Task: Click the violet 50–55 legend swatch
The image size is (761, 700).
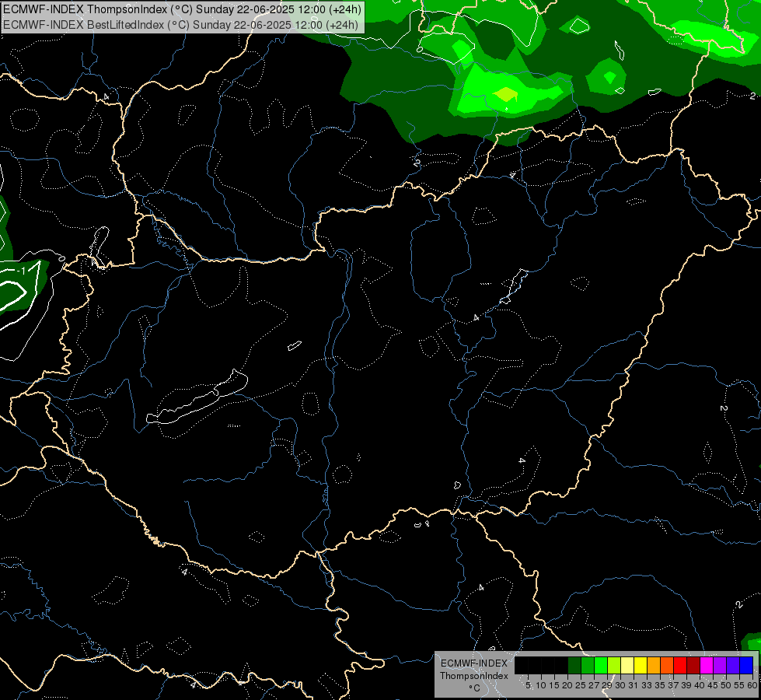Action: click(733, 666)
